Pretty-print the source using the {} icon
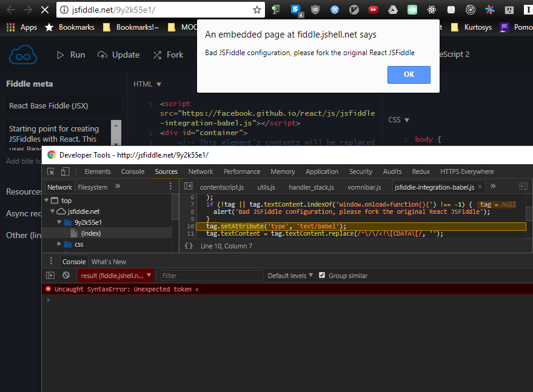533x392 pixels. pos(190,246)
